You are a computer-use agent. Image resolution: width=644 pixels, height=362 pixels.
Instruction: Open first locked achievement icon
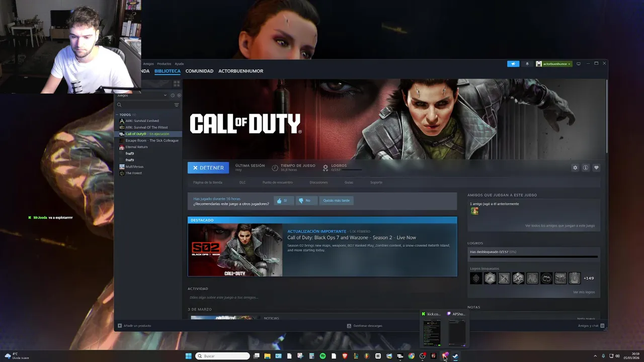(x=476, y=278)
